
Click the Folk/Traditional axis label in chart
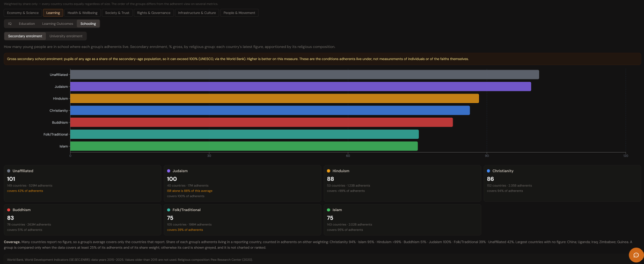pos(56,134)
